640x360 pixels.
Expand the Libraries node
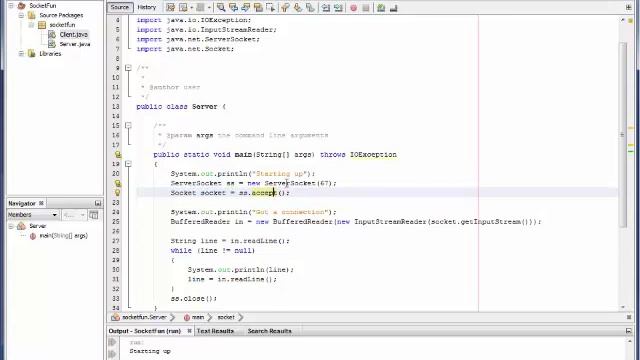(x=21, y=53)
